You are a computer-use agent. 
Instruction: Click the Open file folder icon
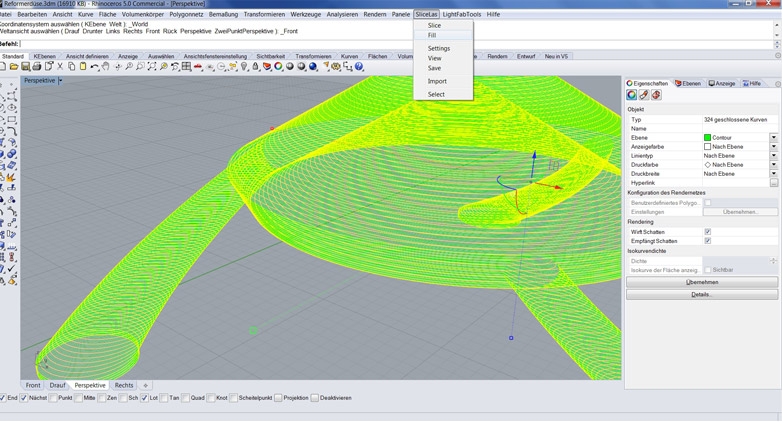coord(15,67)
